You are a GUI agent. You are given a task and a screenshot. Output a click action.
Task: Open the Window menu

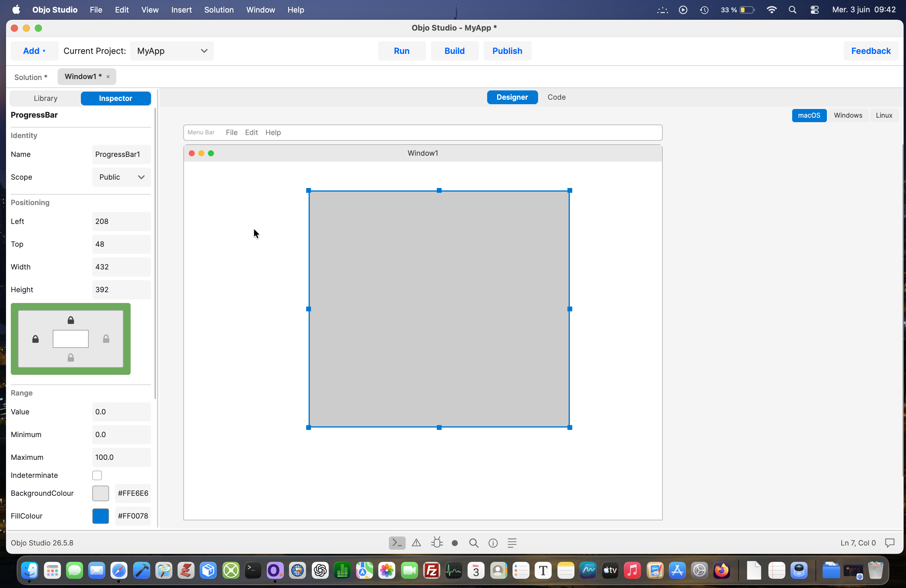260,10
